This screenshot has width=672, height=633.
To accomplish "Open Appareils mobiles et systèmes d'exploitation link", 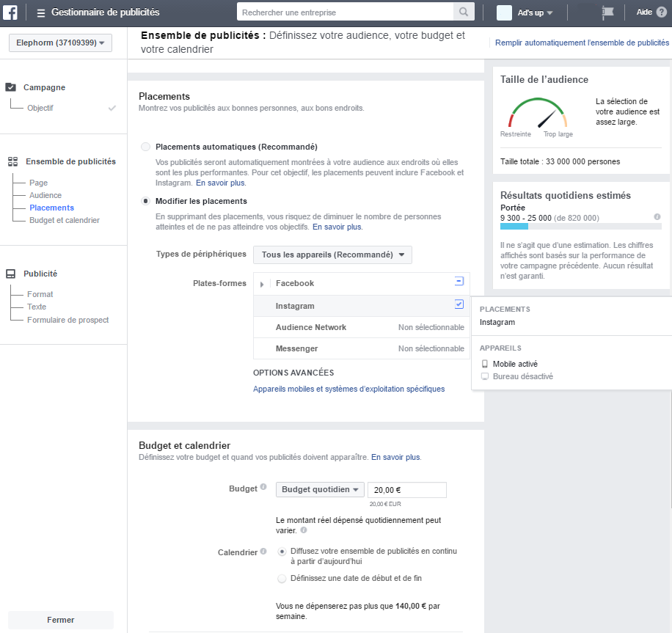I will pos(349,389).
